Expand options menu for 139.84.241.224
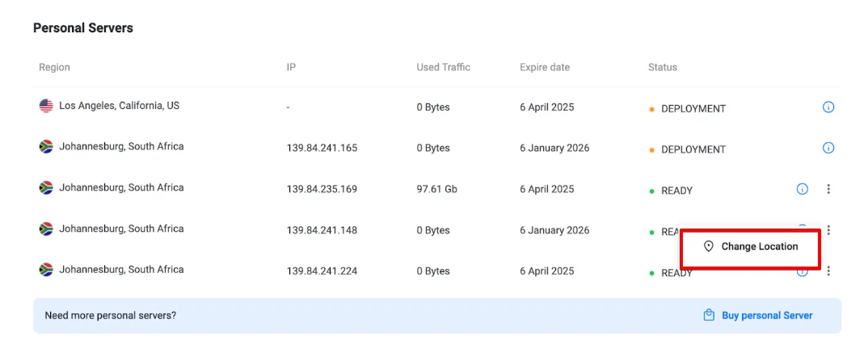Screen dimensions: 868x357 (x=828, y=271)
